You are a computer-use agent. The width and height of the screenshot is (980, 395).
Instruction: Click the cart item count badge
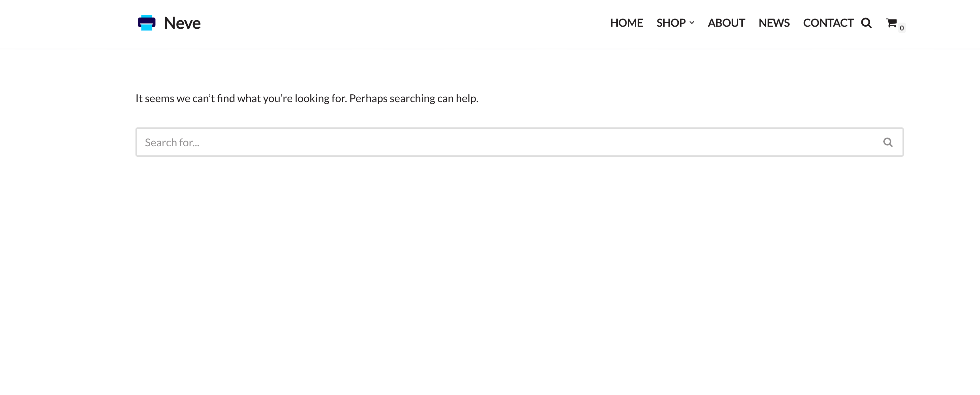click(901, 28)
